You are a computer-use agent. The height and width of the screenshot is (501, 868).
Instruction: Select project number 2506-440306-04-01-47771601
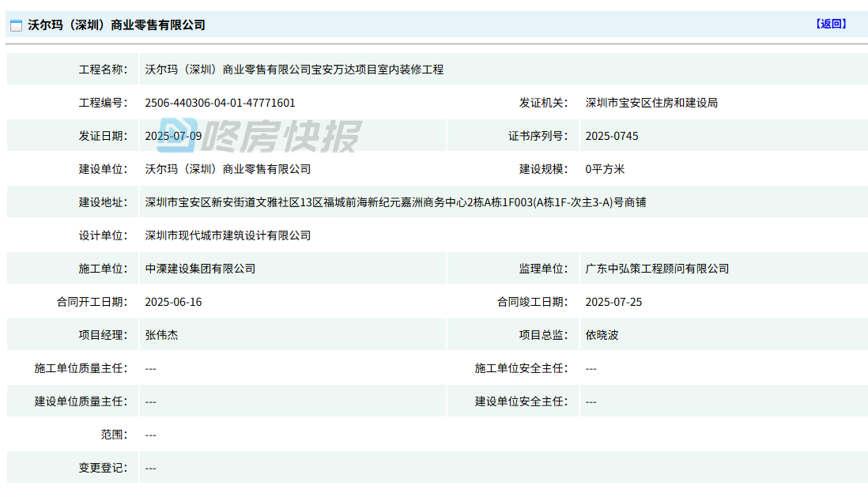coord(221,103)
